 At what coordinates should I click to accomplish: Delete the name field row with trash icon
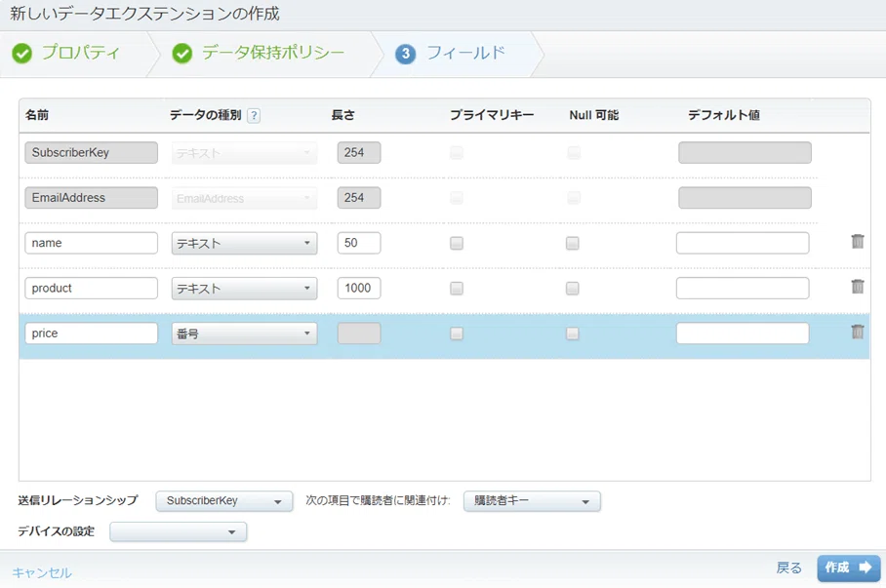[x=857, y=242]
